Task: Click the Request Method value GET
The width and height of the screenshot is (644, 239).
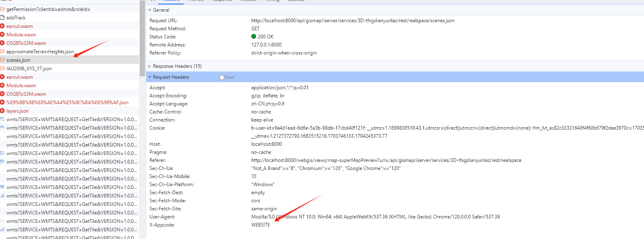Action: coord(255,29)
